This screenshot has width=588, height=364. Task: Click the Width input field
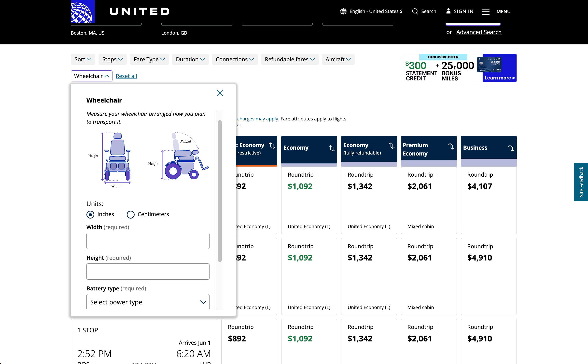tap(148, 241)
